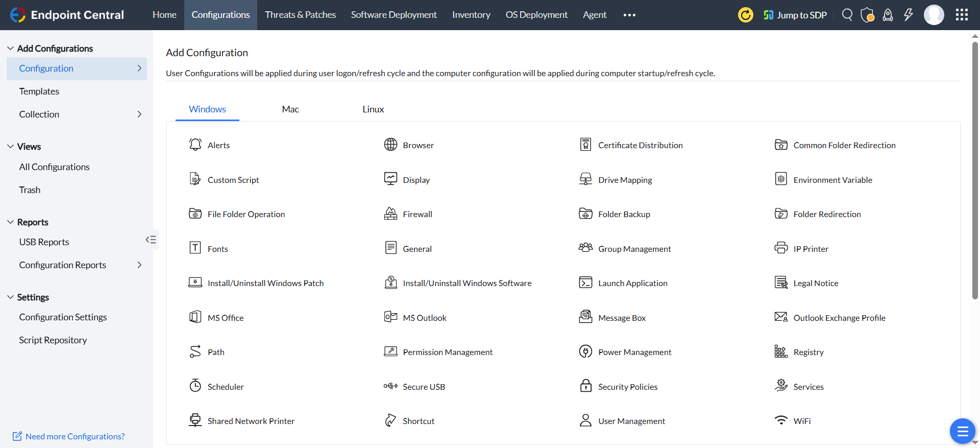Viewport: 980px width, 448px height.
Task: Open the search magnifier in header
Action: point(847,15)
